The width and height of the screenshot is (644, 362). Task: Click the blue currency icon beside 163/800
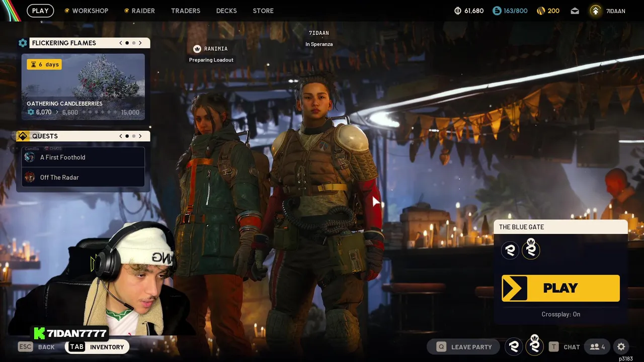coord(497,11)
